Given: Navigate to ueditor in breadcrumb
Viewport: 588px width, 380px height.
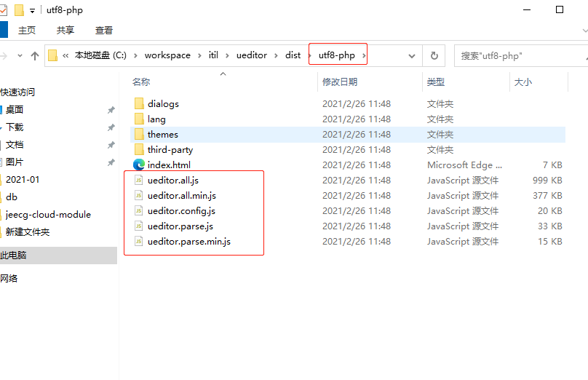Looking at the screenshot, I should coord(252,55).
